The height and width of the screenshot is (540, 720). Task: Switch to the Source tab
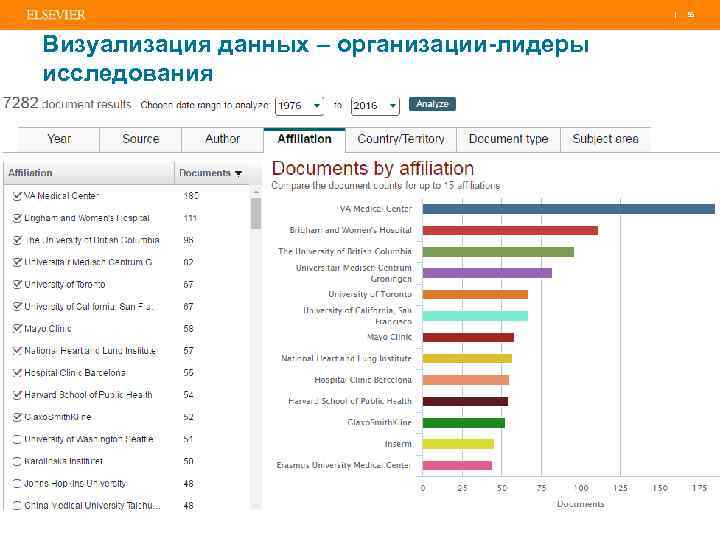tap(141, 139)
